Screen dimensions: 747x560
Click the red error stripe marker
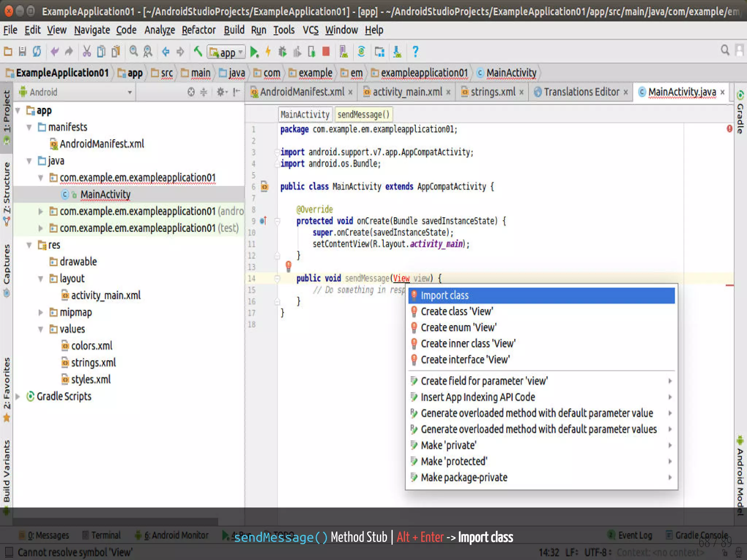pyautogui.click(x=729, y=285)
